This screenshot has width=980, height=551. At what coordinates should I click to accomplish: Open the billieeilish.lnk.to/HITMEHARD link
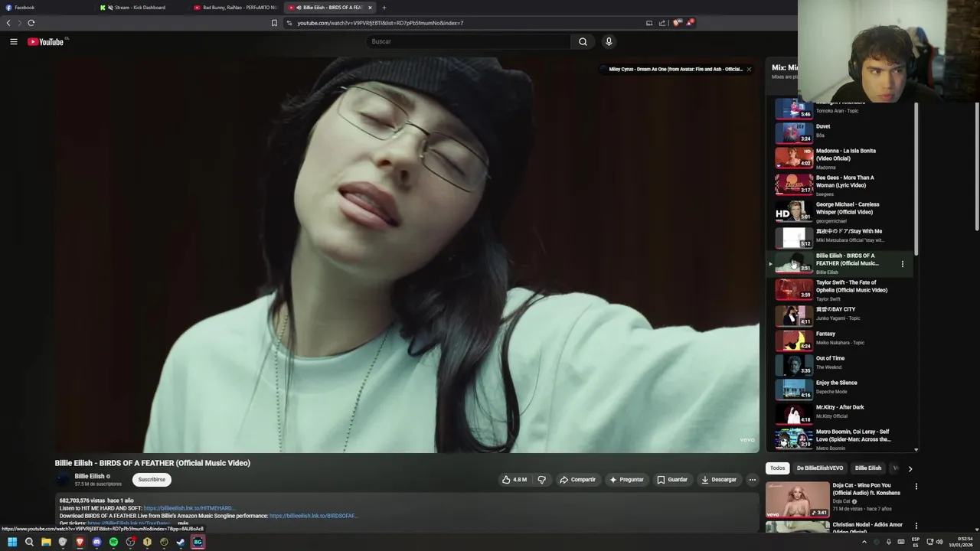(189, 508)
